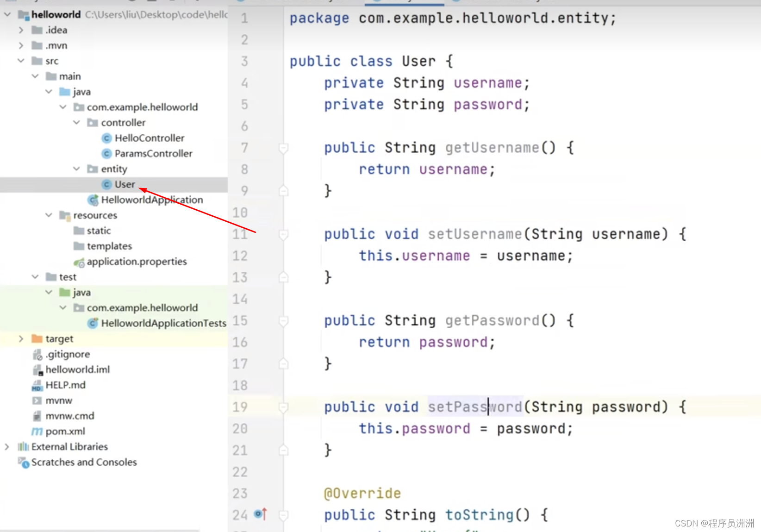Select the User class in tree
The image size is (761, 532).
(125, 184)
